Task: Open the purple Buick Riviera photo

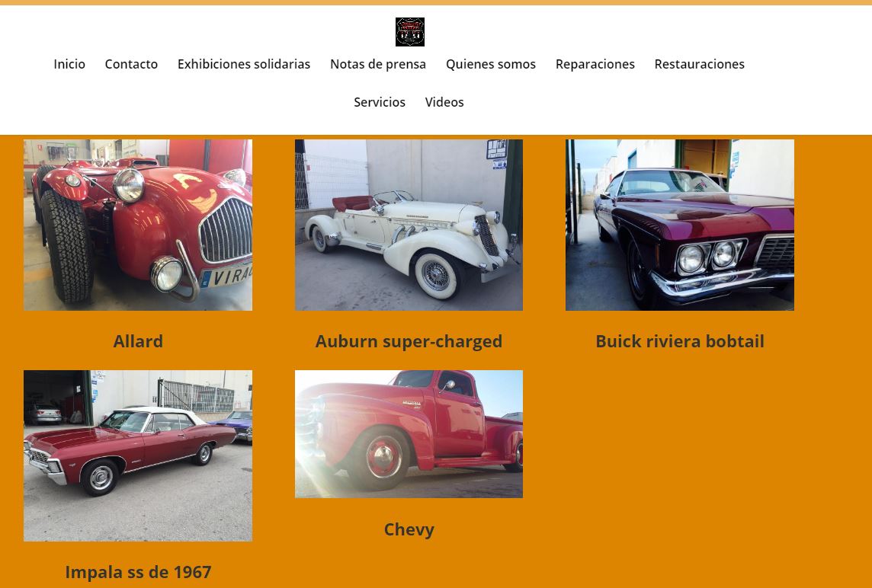Action: [x=680, y=225]
